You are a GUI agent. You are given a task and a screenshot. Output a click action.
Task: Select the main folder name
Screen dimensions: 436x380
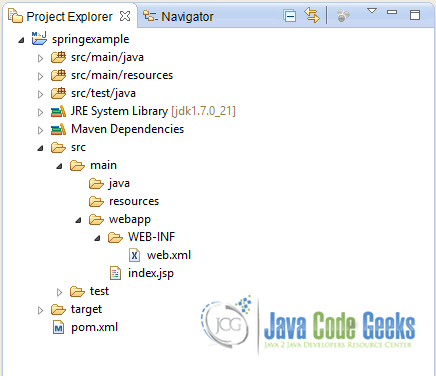103,165
